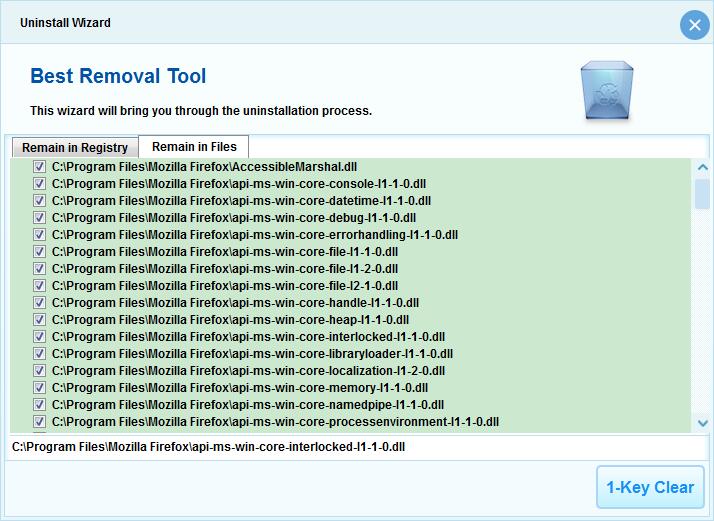The image size is (714, 521).
Task: Select the AccessibleMarshal.dll path row
Action: pos(204,167)
